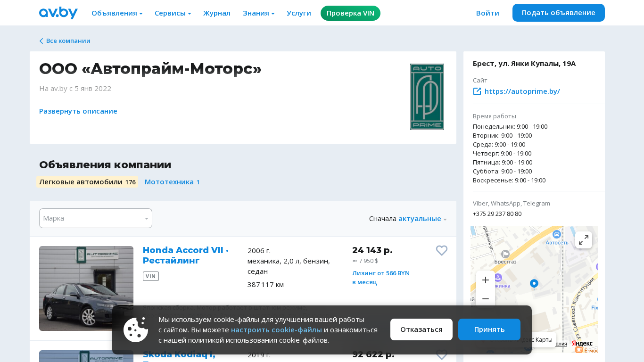The height and width of the screenshot is (362, 644).
Task: Add Honda Accord to favorites with heart icon
Action: click(x=441, y=251)
